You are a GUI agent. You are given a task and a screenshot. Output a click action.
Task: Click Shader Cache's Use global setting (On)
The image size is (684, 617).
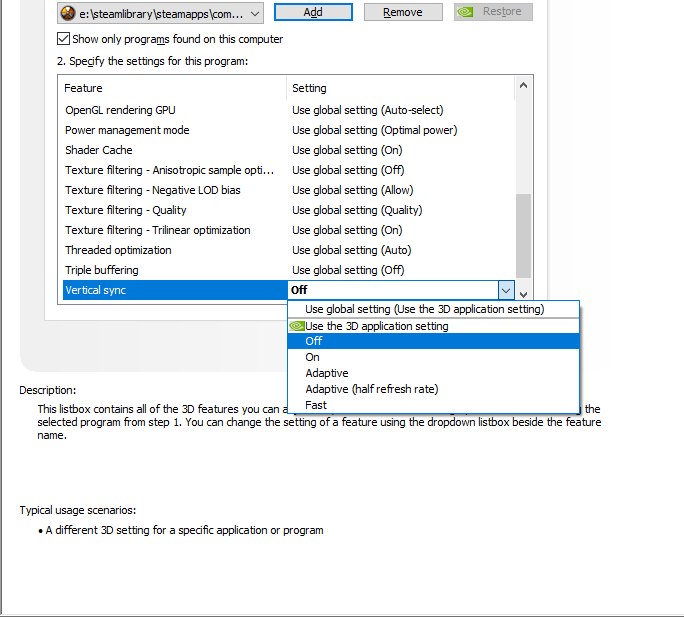[x=347, y=151]
